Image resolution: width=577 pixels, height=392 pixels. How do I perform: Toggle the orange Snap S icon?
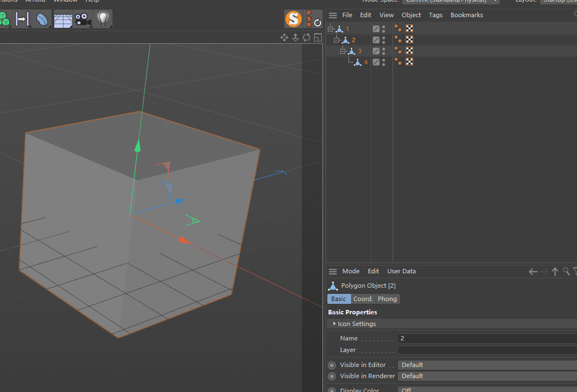pyautogui.click(x=293, y=19)
